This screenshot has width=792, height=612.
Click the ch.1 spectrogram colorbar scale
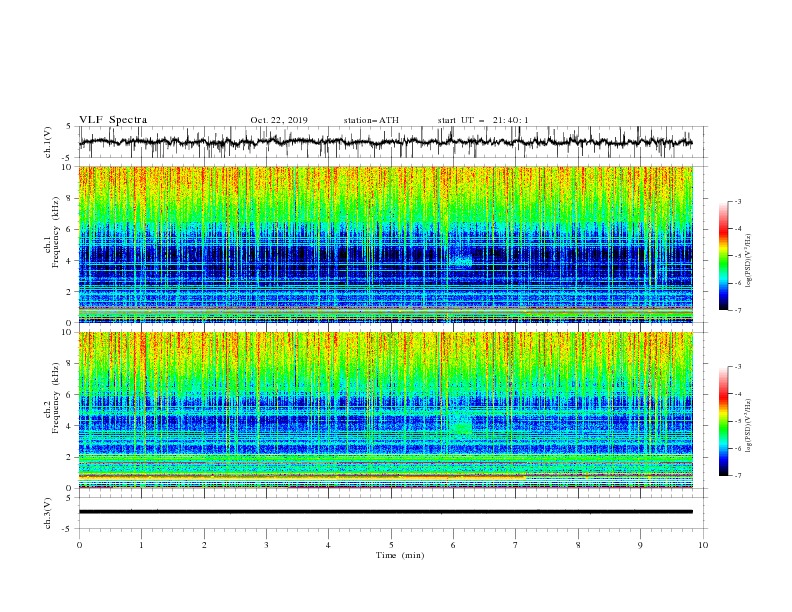pos(723,256)
